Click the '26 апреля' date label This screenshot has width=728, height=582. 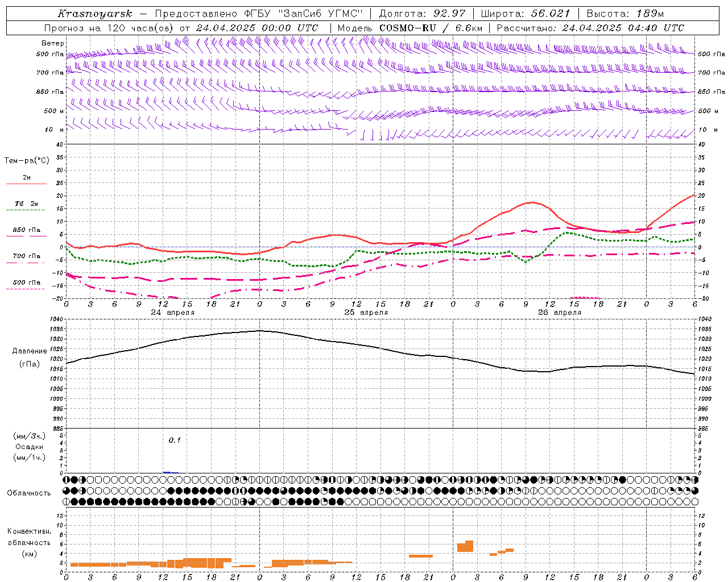[x=560, y=313]
